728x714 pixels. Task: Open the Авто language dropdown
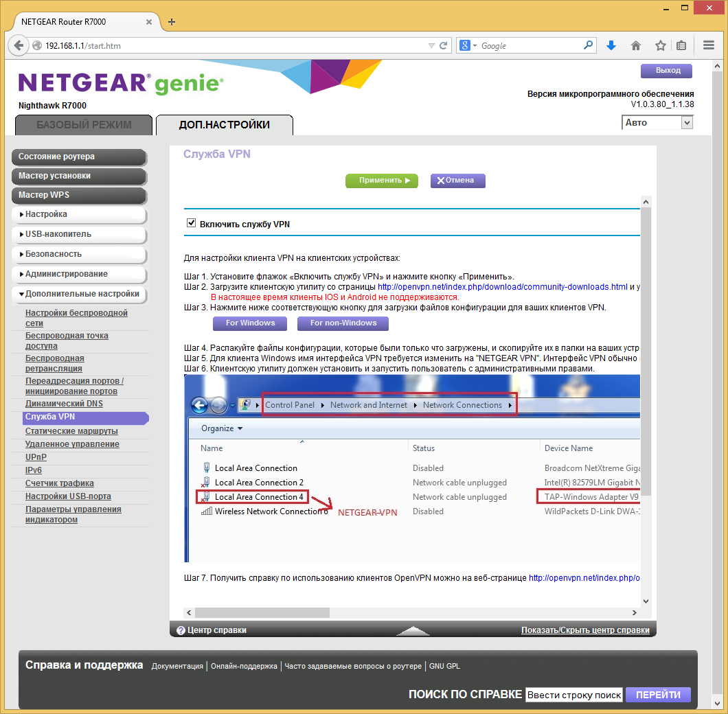point(657,123)
